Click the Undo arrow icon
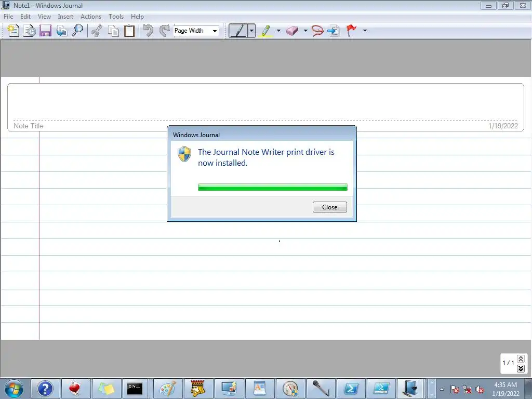The height and width of the screenshot is (399, 532). [x=148, y=31]
